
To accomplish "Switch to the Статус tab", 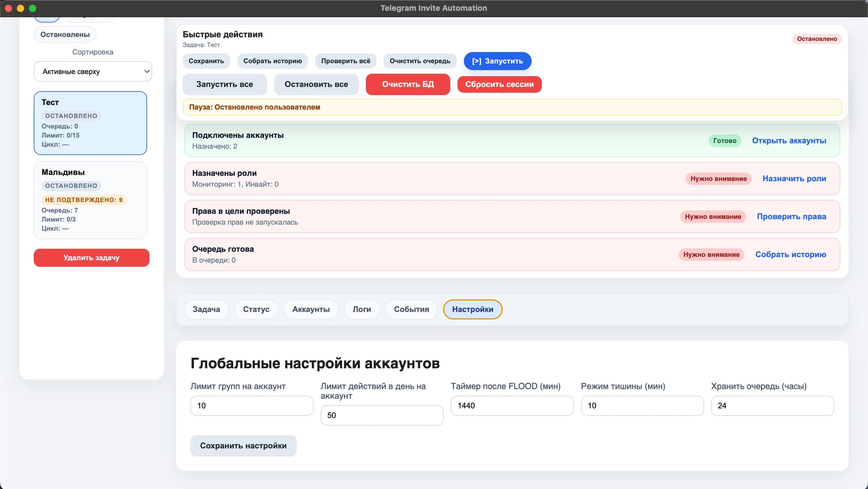I will (x=256, y=309).
